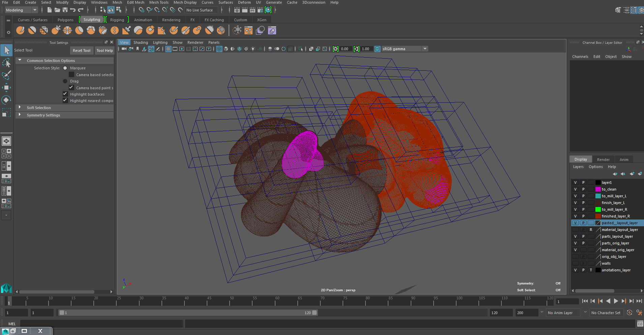Click the to_clean magenta color swatch
The image size is (644, 335).
pos(598,189)
